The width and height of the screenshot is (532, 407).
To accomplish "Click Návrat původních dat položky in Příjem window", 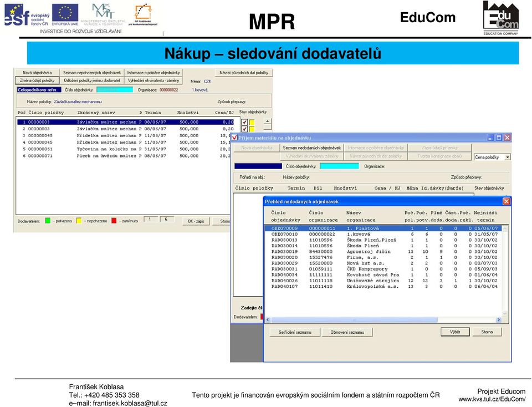I will click(376, 156).
